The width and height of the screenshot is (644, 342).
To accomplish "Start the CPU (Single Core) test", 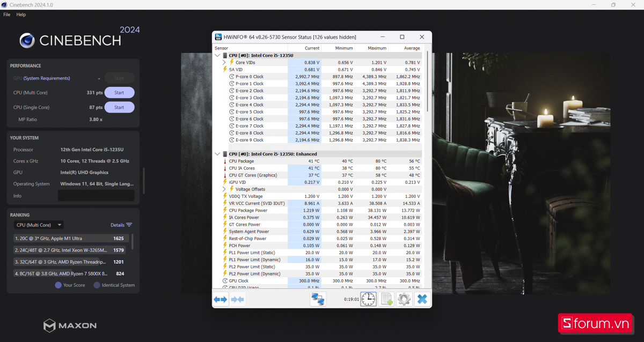I will tap(119, 107).
